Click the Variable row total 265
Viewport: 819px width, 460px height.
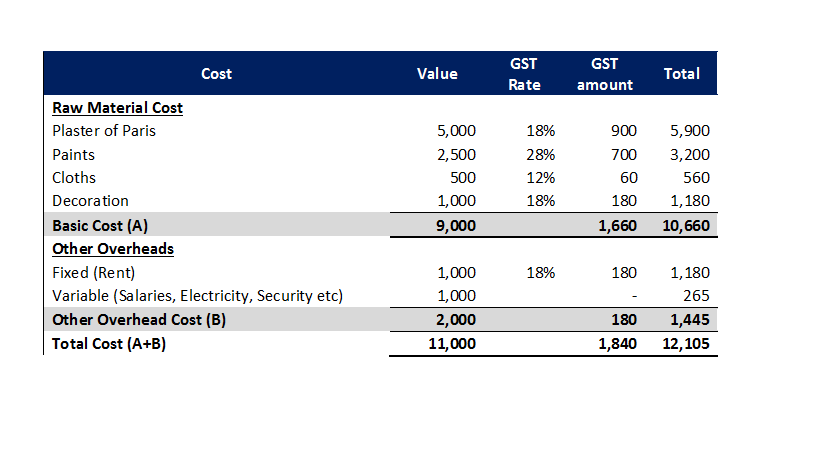pyautogui.click(x=697, y=295)
